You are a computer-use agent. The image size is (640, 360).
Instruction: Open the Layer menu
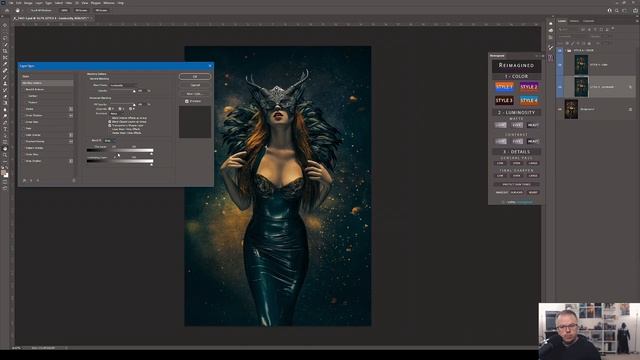tap(39, 3)
